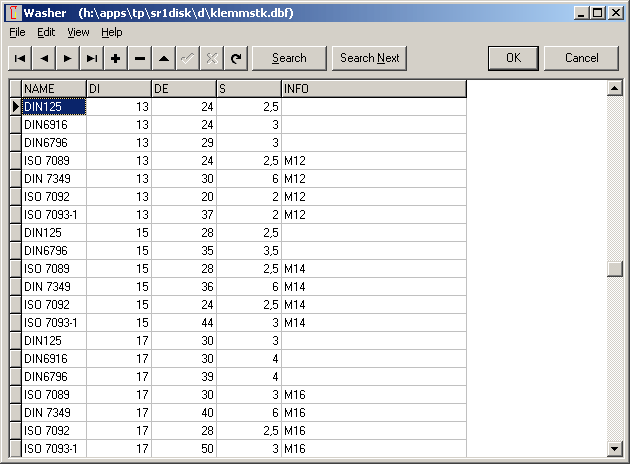The height and width of the screenshot is (464, 630).
Task: Open the Help menu
Action: (112, 32)
